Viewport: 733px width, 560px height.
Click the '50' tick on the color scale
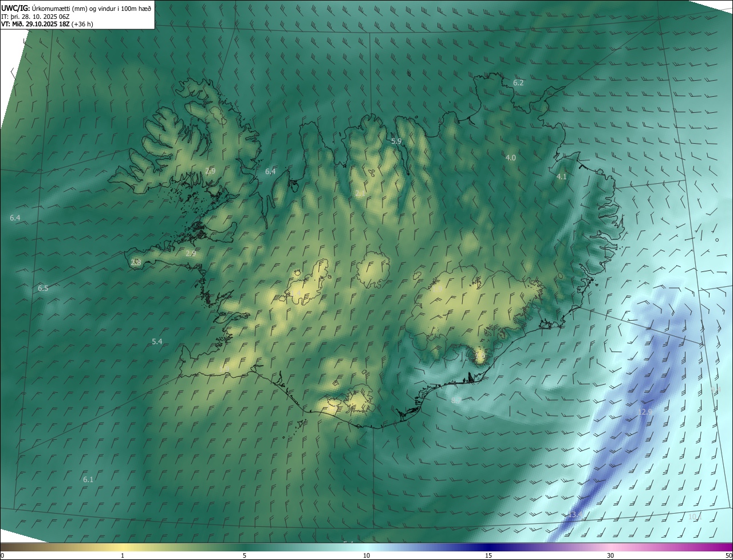tap(728, 555)
